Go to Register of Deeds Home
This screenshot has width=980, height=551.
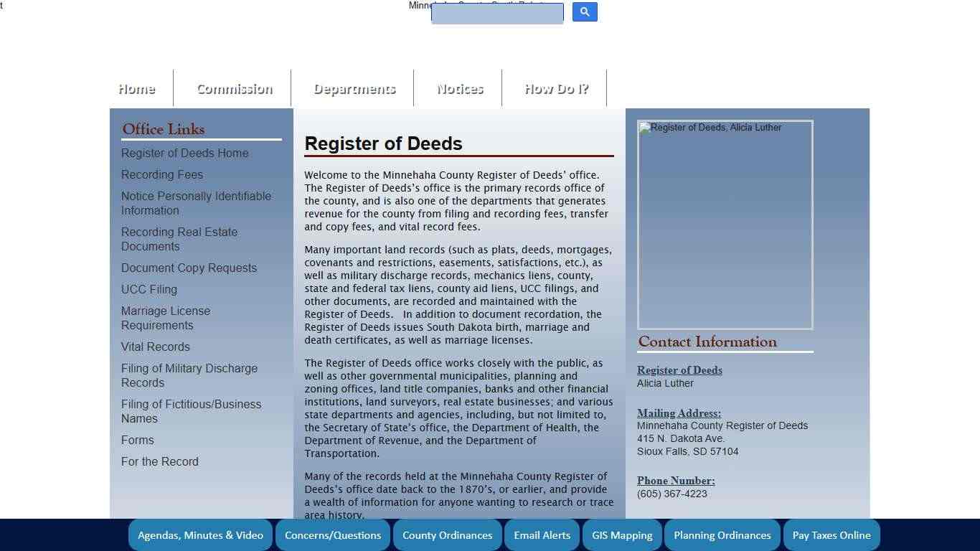[184, 153]
